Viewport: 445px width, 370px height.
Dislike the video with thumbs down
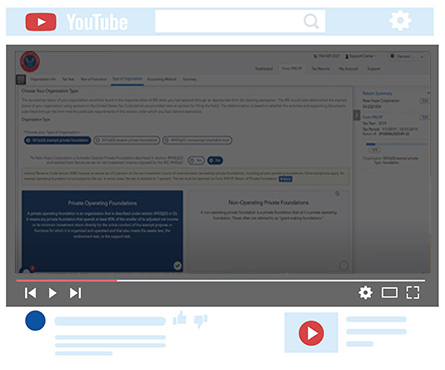click(201, 321)
